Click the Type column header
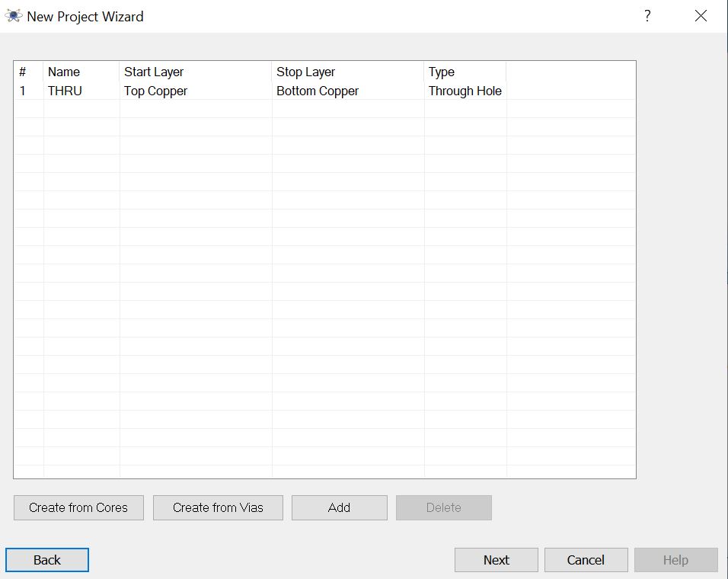The image size is (728, 579). point(442,72)
